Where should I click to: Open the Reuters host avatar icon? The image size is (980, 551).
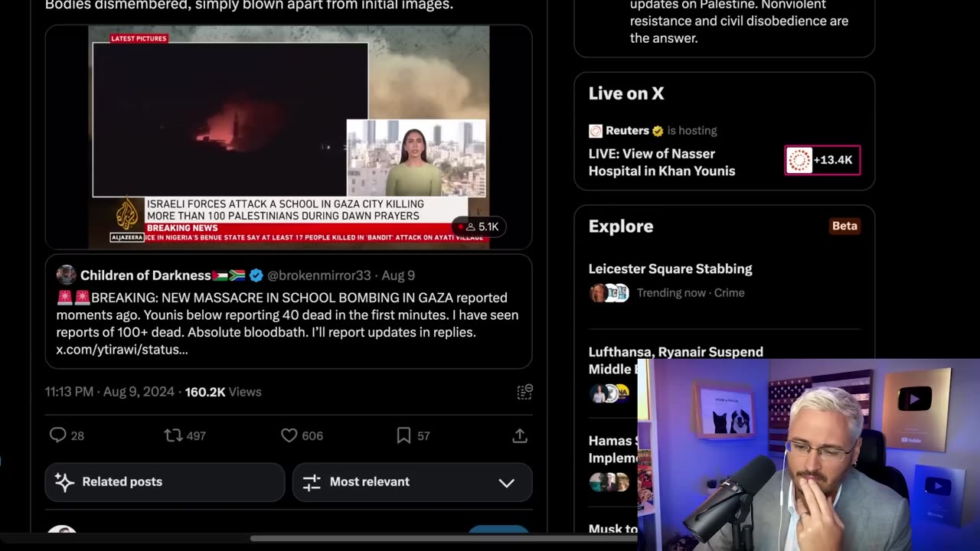596,131
